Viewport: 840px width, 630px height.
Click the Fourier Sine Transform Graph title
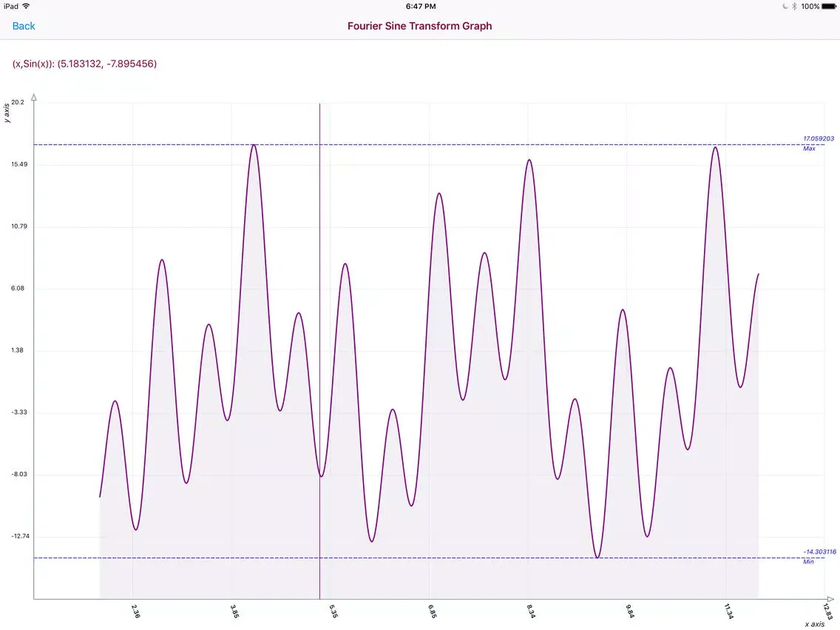pos(419,26)
